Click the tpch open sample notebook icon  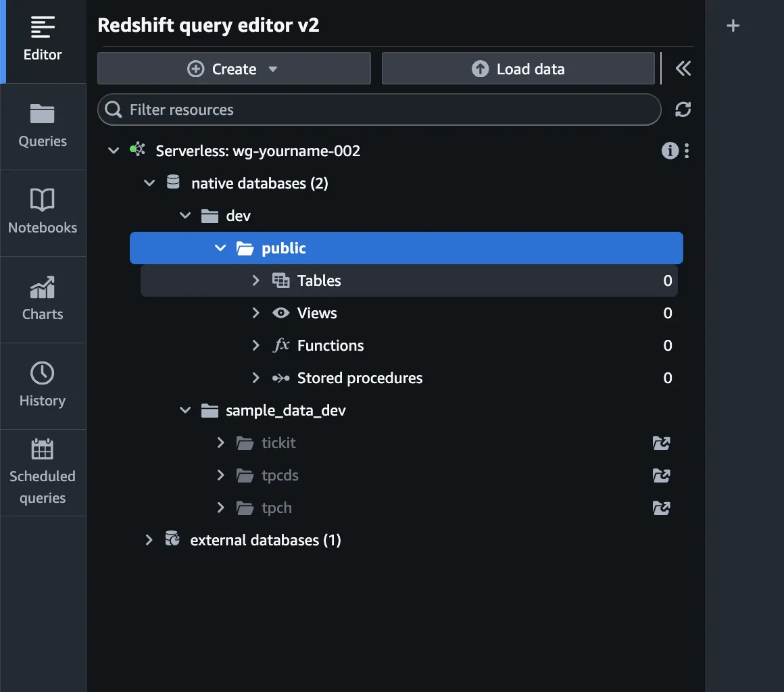(661, 508)
